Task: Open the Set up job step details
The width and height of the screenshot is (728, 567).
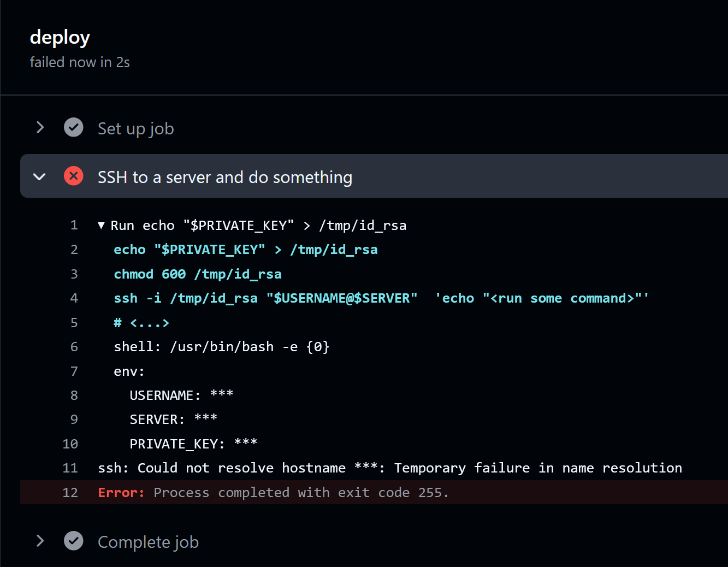Action: [x=135, y=128]
